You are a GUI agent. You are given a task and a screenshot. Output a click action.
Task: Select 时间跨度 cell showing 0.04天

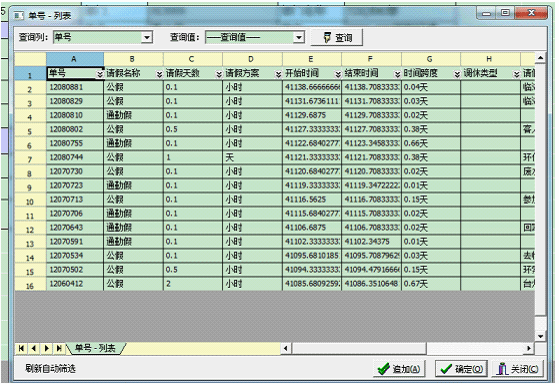pos(431,87)
